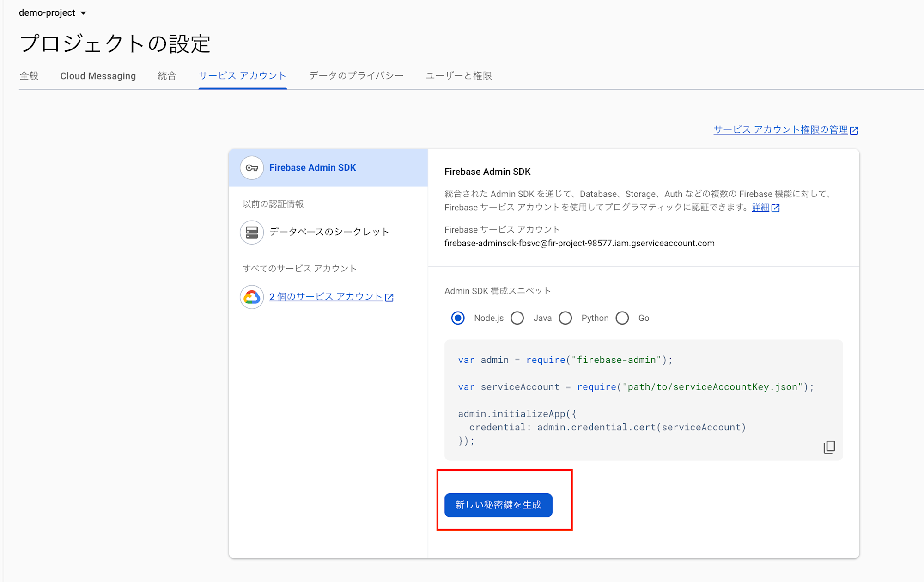The image size is (924, 582).
Task: Select the Node.js radio button
Action: [458, 318]
